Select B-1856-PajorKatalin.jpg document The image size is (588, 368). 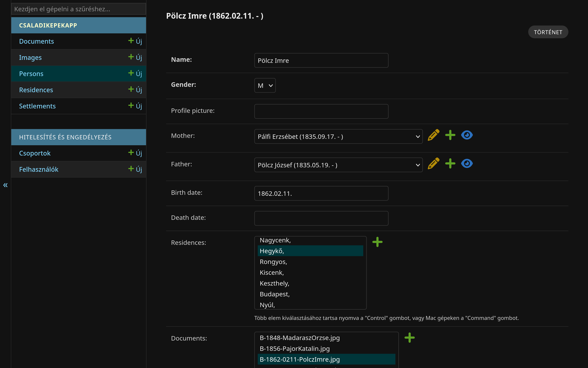(326, 349)
